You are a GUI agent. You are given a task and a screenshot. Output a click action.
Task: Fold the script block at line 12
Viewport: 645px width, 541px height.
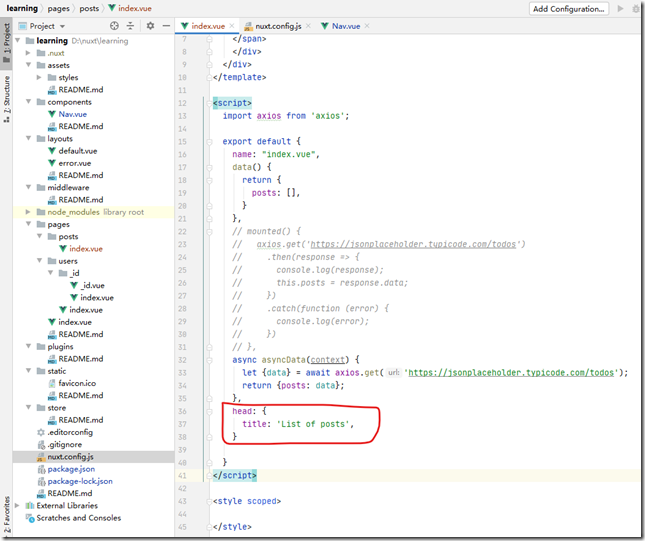[x=209, y=103]
